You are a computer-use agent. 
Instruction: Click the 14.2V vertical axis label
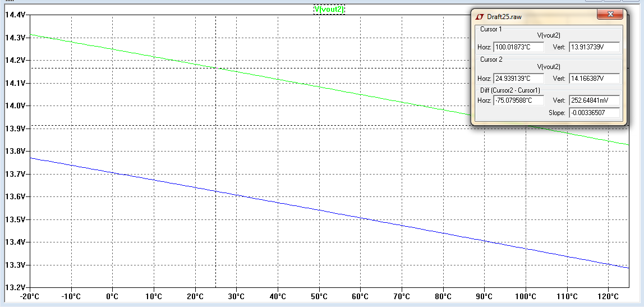[x=15, y=60]
